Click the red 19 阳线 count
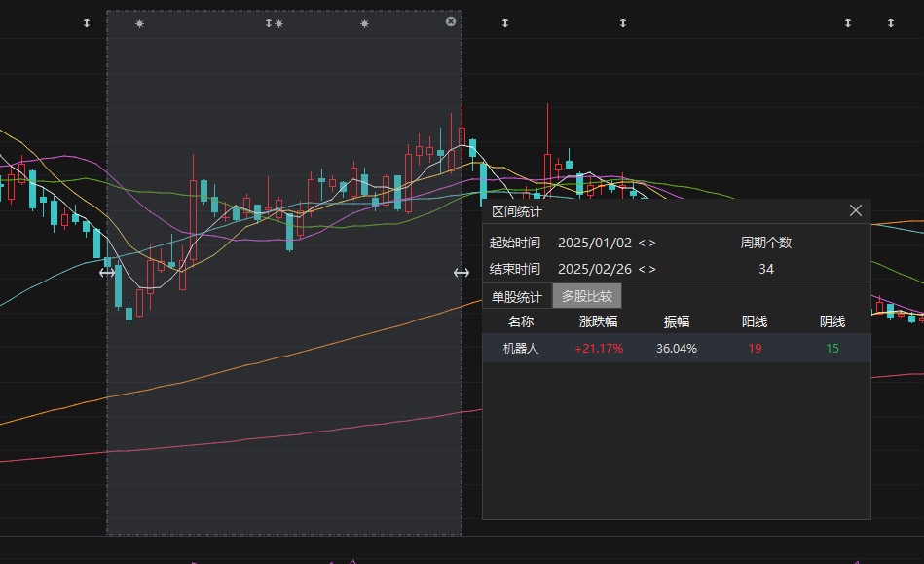 (755, 349)
